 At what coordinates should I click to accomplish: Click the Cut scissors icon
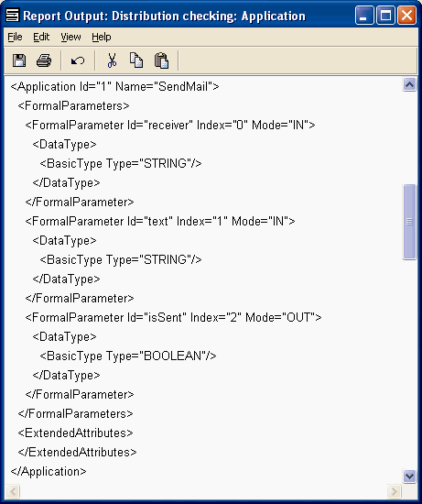(x=112, y=60)
